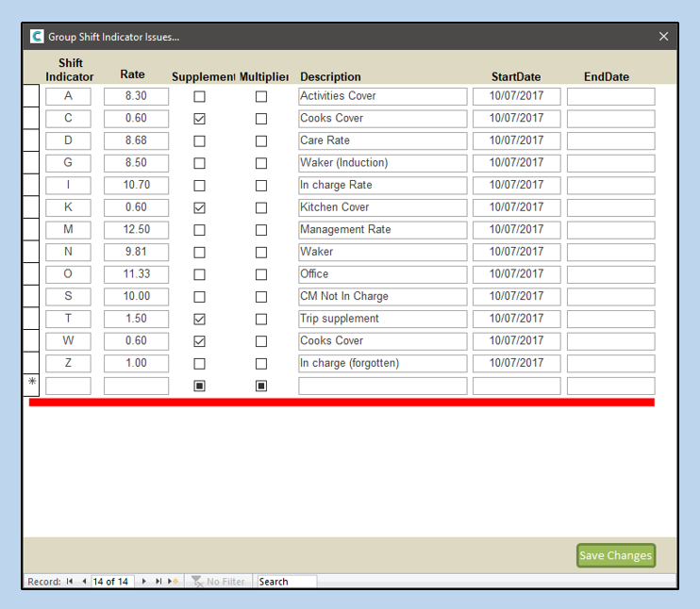
Task: Click the Rate field showing 12.50
Action: (x=136, y=230)
